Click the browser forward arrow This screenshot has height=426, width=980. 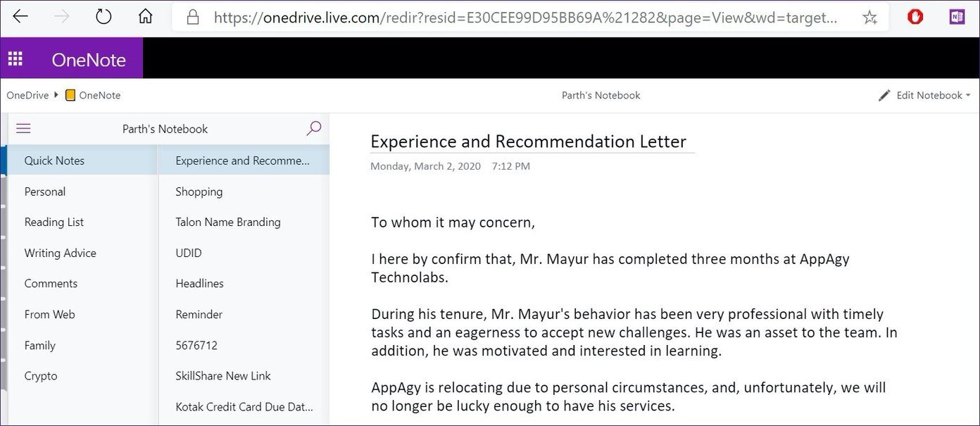[x=62, y=17]
